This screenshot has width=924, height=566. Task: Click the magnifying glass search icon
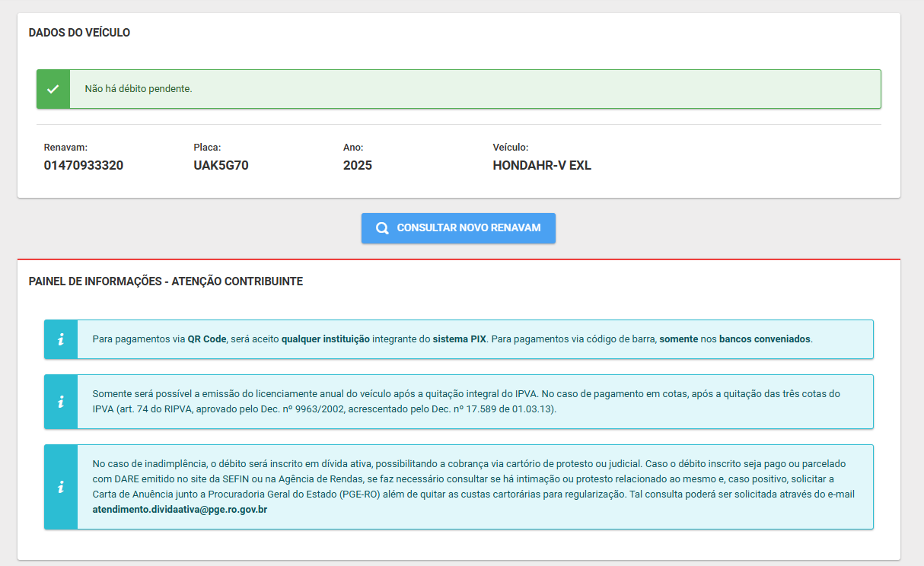point(382,228)
